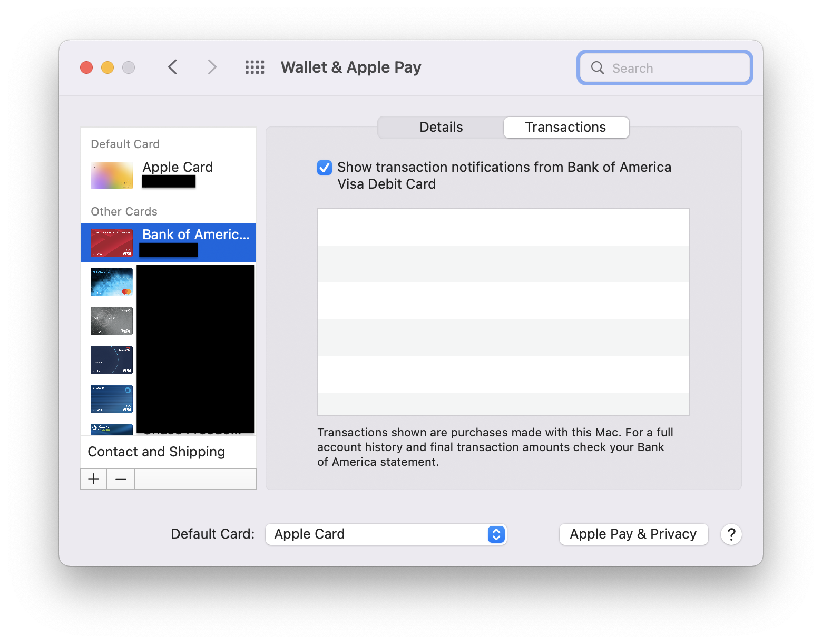Open the Show All preferences grid icon
This screenshot has height=644, width=822.
click(255, 67)
